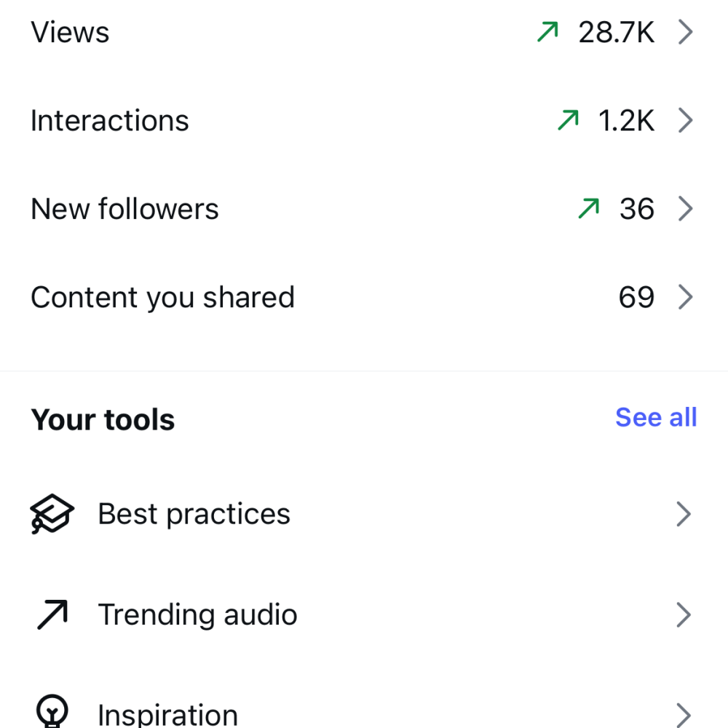728x728 pixels.
Task: Select the New followers row label
Action: coord(124,209)
